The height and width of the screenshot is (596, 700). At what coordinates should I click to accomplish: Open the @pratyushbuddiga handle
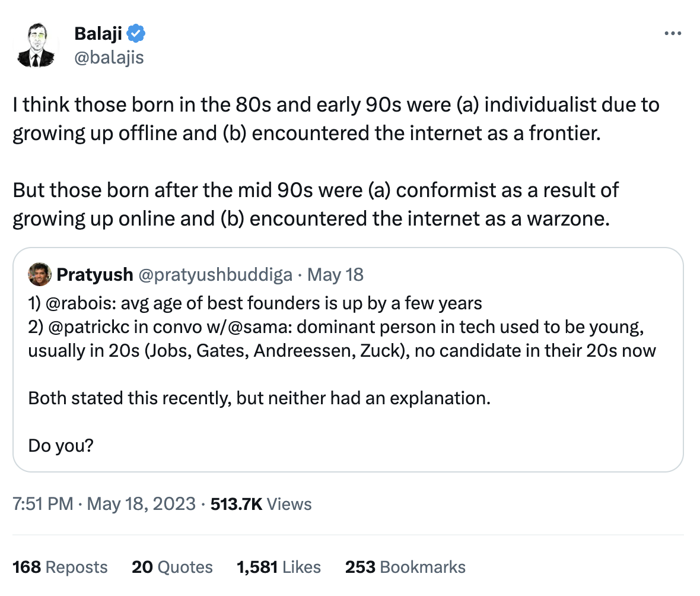tap(215, 274)
